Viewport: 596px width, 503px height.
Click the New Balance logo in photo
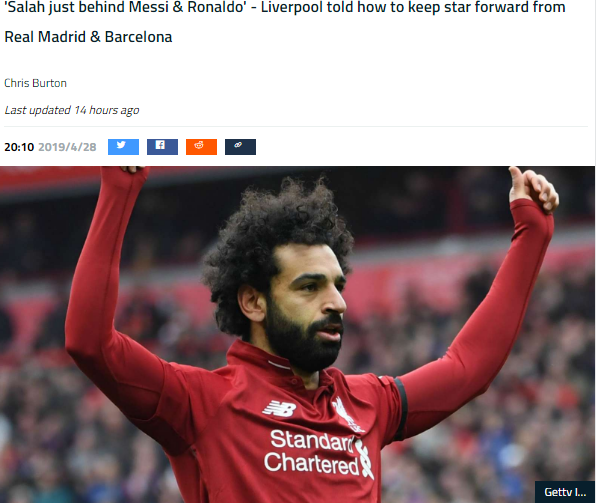click(x=279, y=409)
